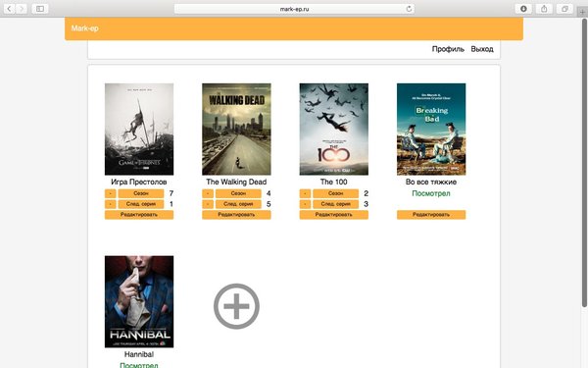Decrease episode number of Игра Престолов
Screen dimensions: 588x368
click(110, 204)
